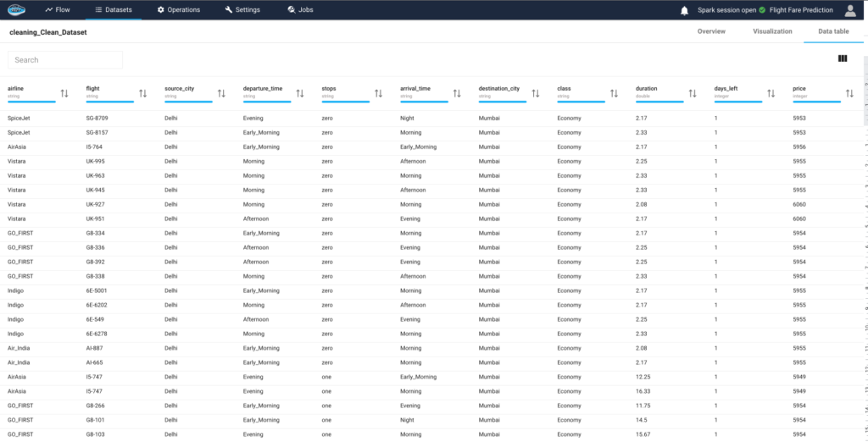Sort by the departure_time column
The height and width of the screenshot is (442, 868).
point(300,93)
